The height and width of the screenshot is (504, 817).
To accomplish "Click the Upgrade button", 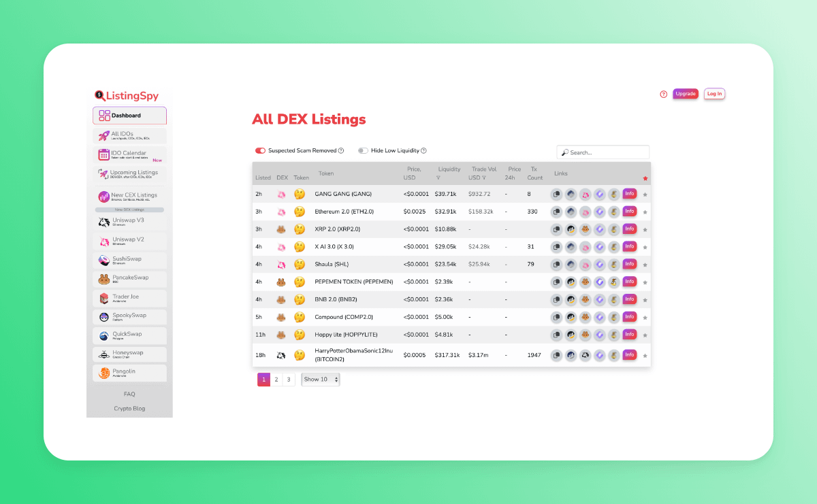I will coord(685,94).
